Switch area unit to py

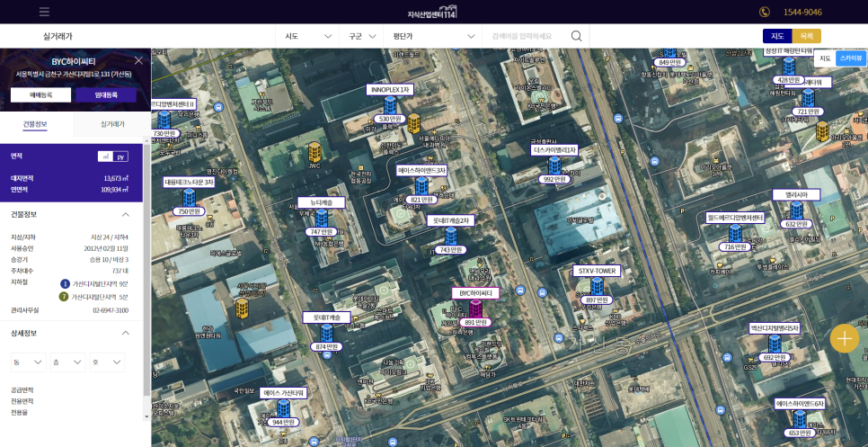click(122, 156)
